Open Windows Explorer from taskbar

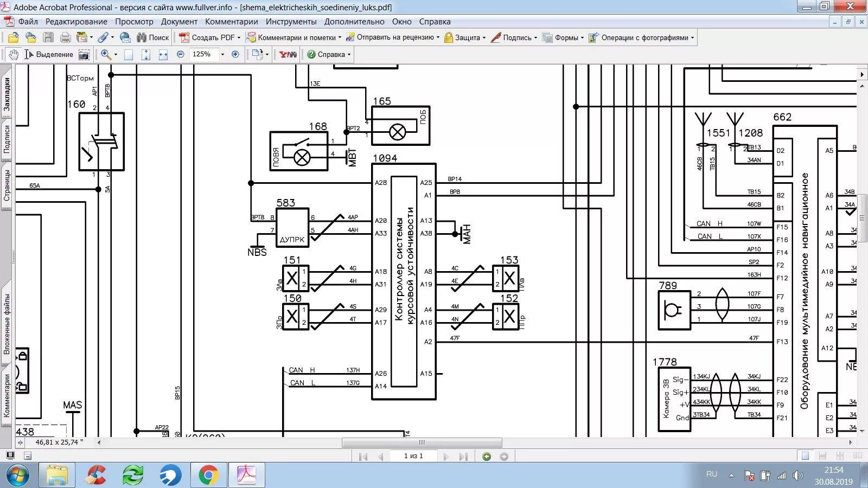coord(57,476)
